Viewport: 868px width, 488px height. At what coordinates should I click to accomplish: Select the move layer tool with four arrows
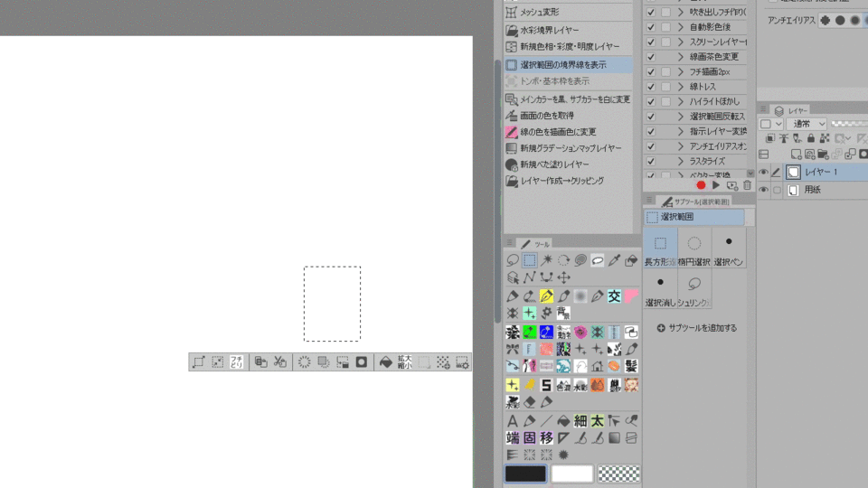coord(563,277)
